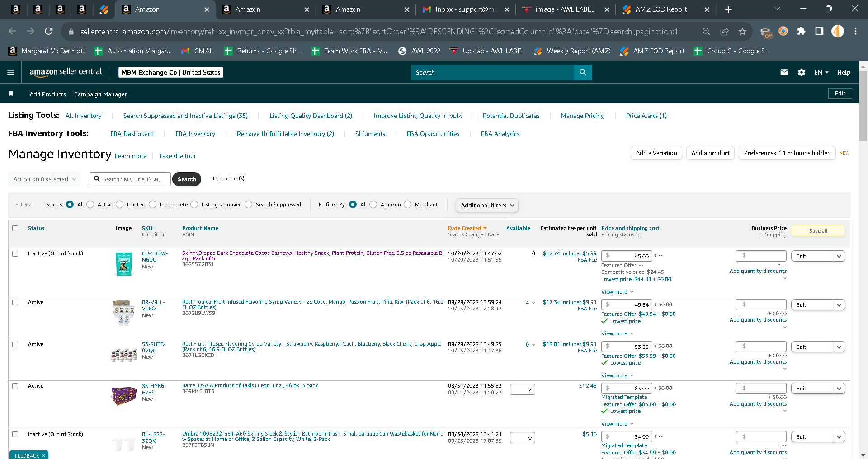Select the Takis Fuego row checkbox
Image resolution: width=868 pixels, height=459 pixels.
[x=15, y=386]
